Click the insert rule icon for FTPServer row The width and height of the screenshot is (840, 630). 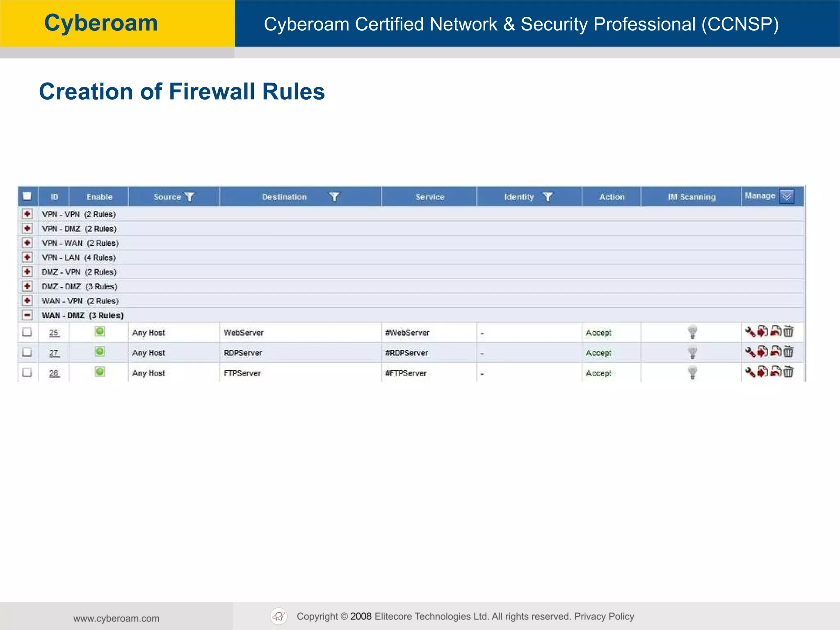(762, 372)
